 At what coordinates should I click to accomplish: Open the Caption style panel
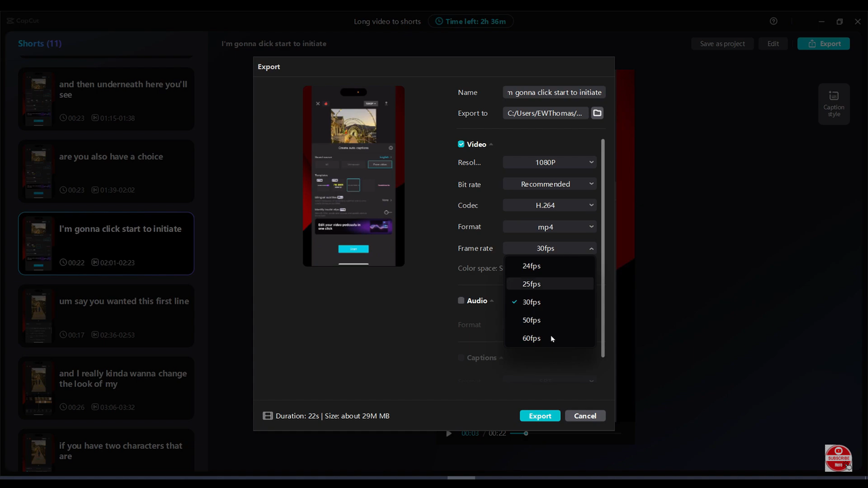click(833, 103)
